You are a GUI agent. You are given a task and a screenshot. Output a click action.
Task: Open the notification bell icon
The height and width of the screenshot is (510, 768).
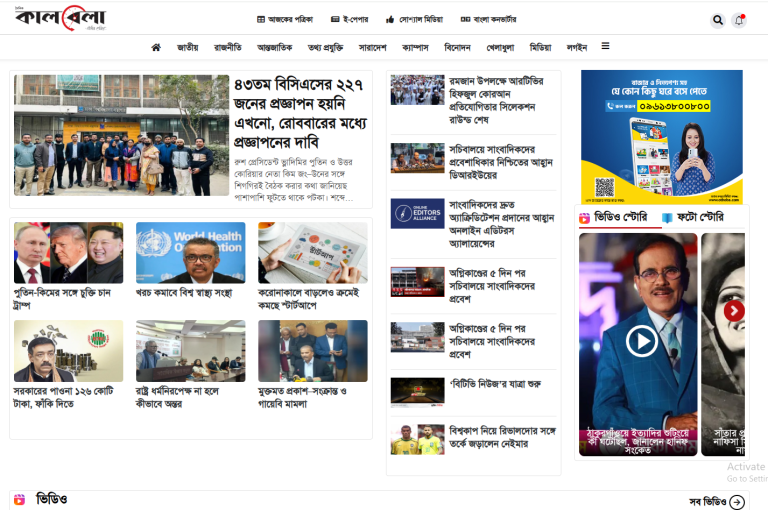point(739,20)
